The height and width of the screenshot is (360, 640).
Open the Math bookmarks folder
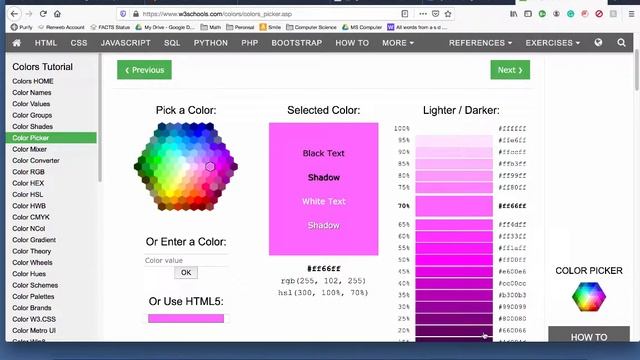point(211,27)
